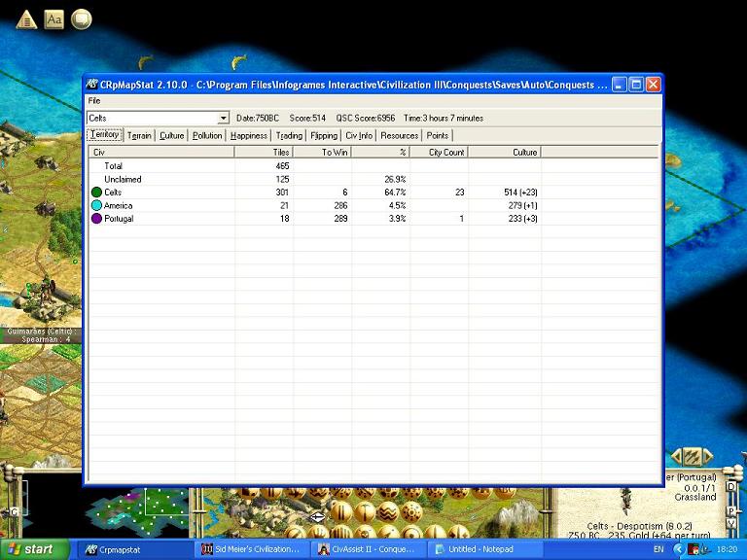Click the cyan America color circle
747x560 pixels.
coord(96,206)
